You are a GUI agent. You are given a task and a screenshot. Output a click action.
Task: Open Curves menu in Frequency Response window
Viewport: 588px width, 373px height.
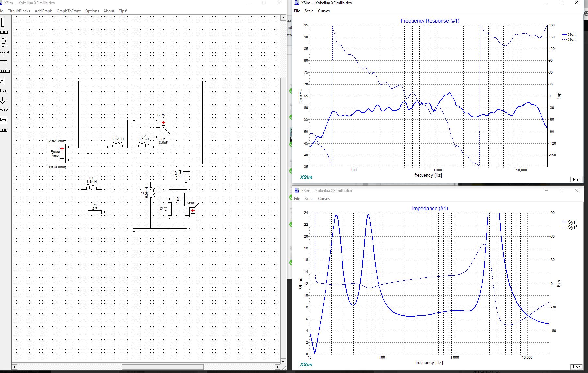[x=324, y=11]
